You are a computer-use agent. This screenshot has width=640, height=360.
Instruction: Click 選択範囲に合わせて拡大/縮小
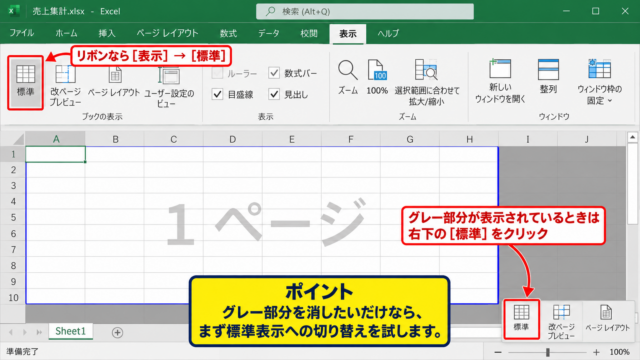click(x=427, y=82)
